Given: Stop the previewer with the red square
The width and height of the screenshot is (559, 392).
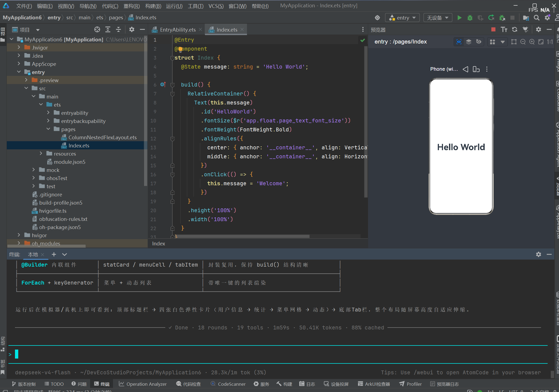Looking at the screenshot, I should click(493, 29).
